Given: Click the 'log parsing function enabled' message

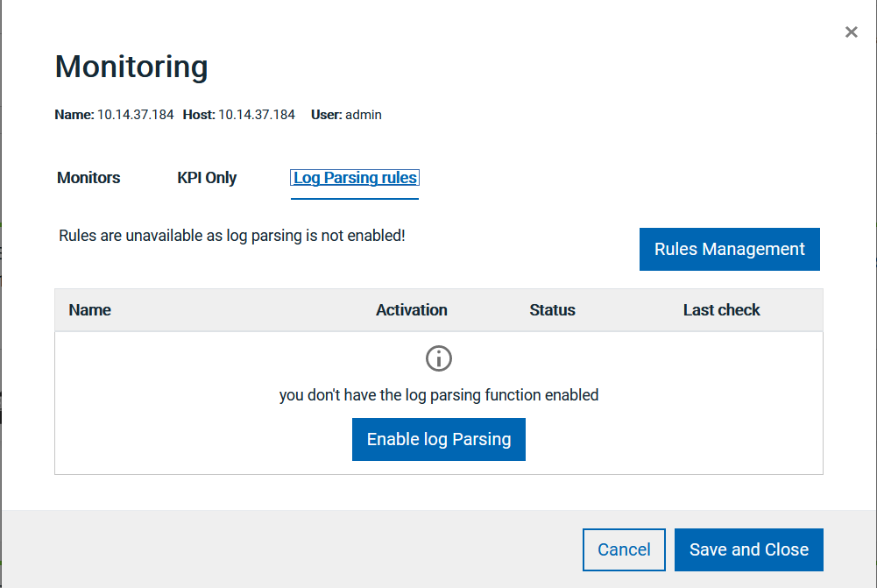Looking at the screenshot, I should (x=439, y=395).
